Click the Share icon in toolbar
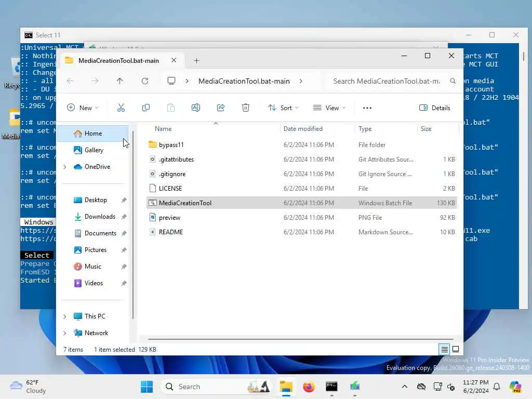Viewport: 532px width, 399px height. click(220, 108)
